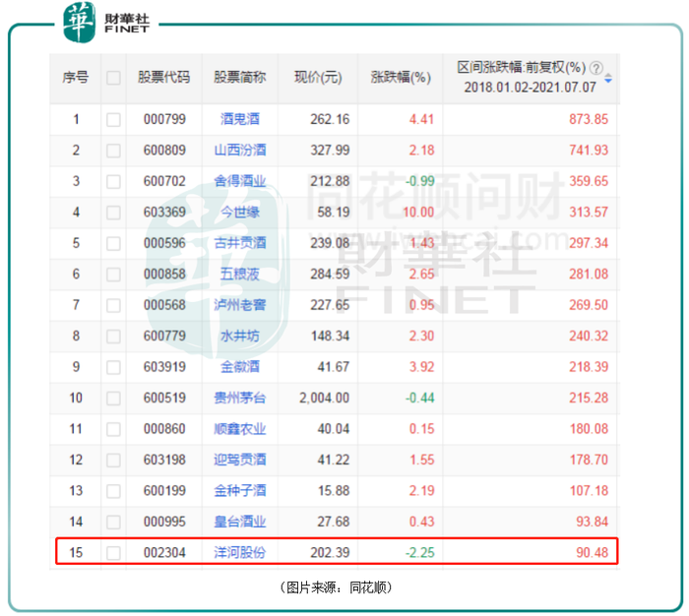Open the 古井贡酒 stock link
This screenshot has width=689, height=616.
240,243
